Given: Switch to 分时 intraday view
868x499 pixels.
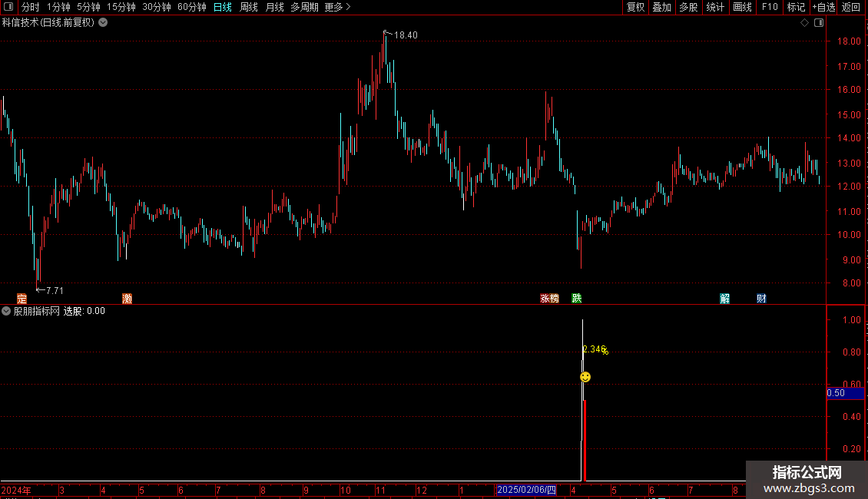Looking at the screenshot, I should tap(31, 7).
